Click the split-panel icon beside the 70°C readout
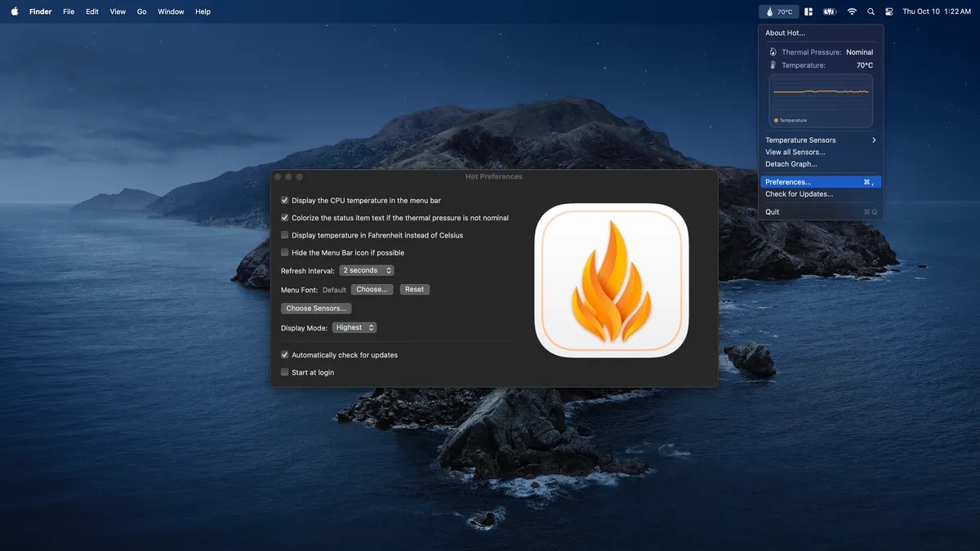 pyautogui.click(x=808, y=11)
